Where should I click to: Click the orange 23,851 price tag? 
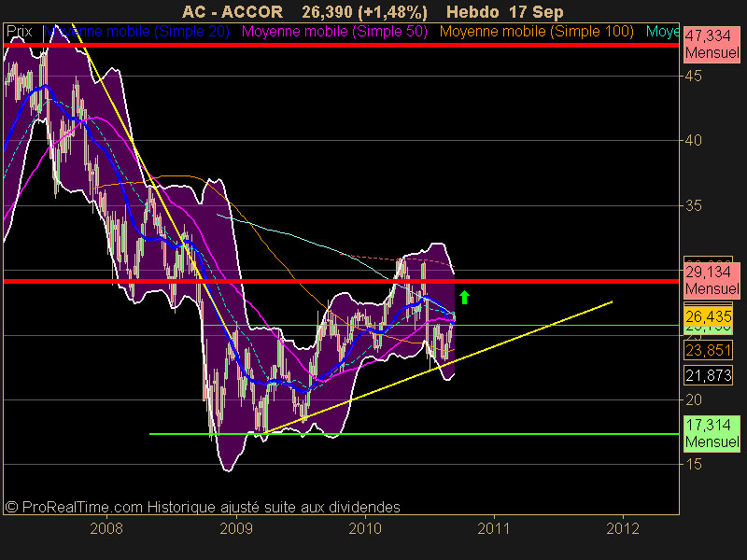pyautogui.click(x=709, y=351)
